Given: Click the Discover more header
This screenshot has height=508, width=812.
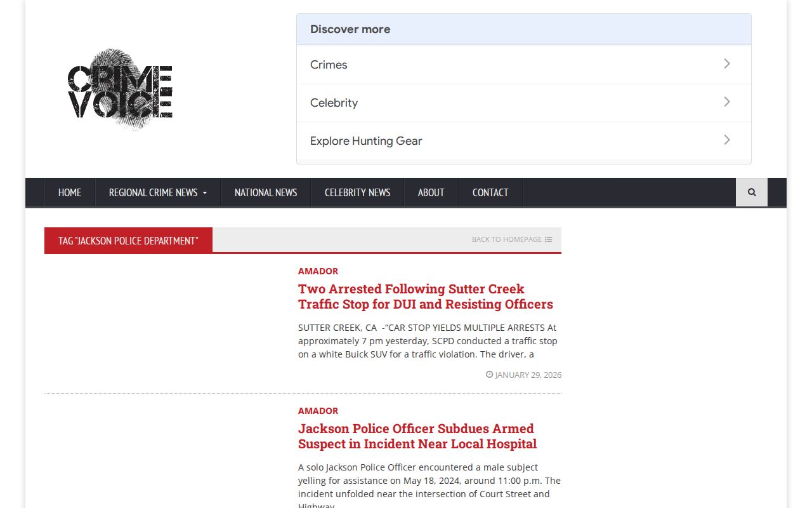Looking at the screenshot, I should point(524,29).
